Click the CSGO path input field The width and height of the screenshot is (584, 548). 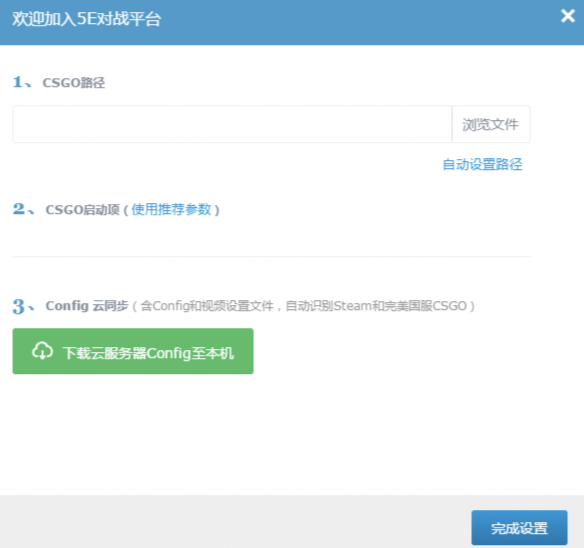232,124
